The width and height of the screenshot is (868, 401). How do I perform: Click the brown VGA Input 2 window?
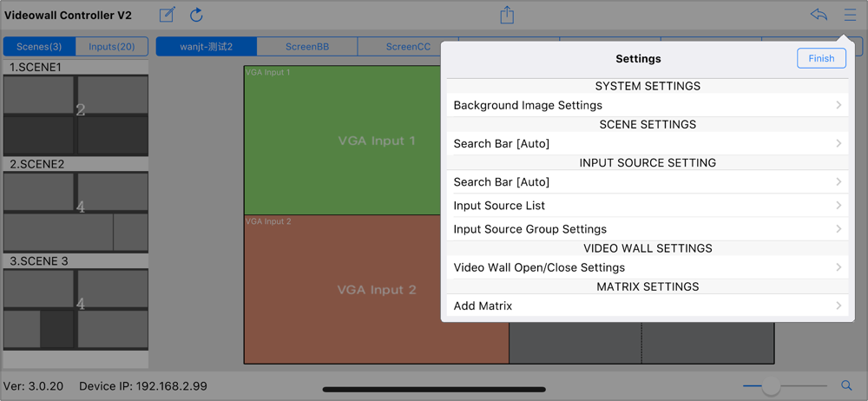pyautogui.click(x=377, y=290)
